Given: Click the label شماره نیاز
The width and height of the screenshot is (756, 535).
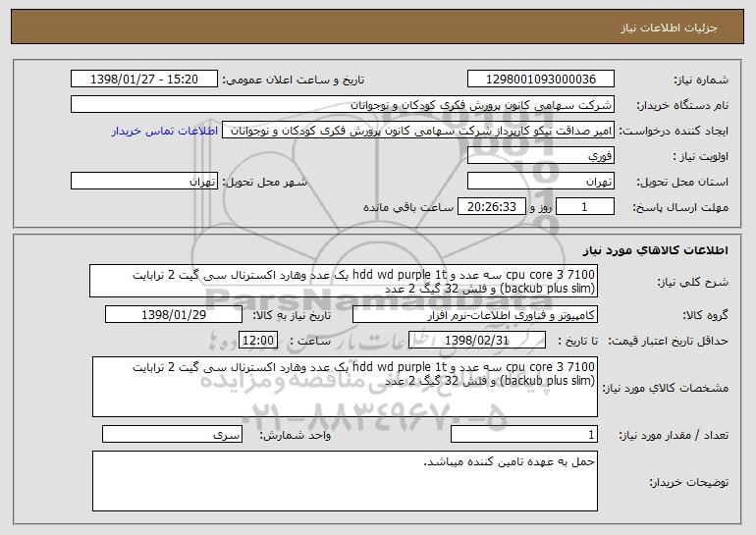Looking at the screenshot, I should tap(701, 80).
